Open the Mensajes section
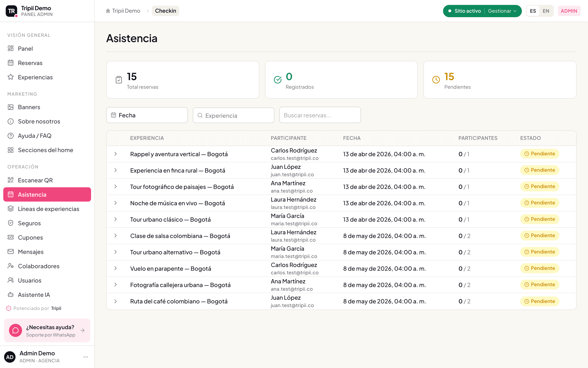This screenshot has width=588, height=368. (x=47, y=252)
